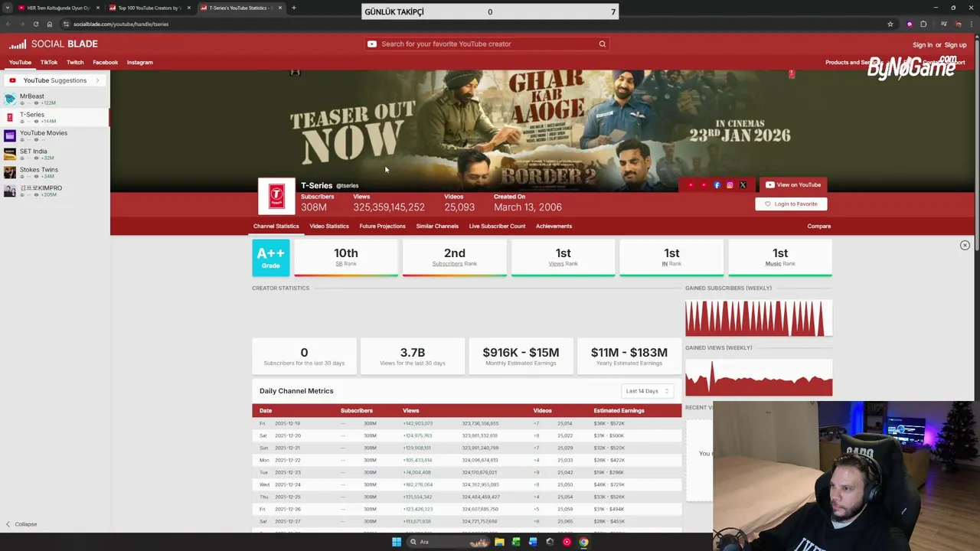Image resolution: width=980 pixels, height=551 pixels.
Task: Click T-Series X (Twitter) social icon
Action: (x=743, y=185)
